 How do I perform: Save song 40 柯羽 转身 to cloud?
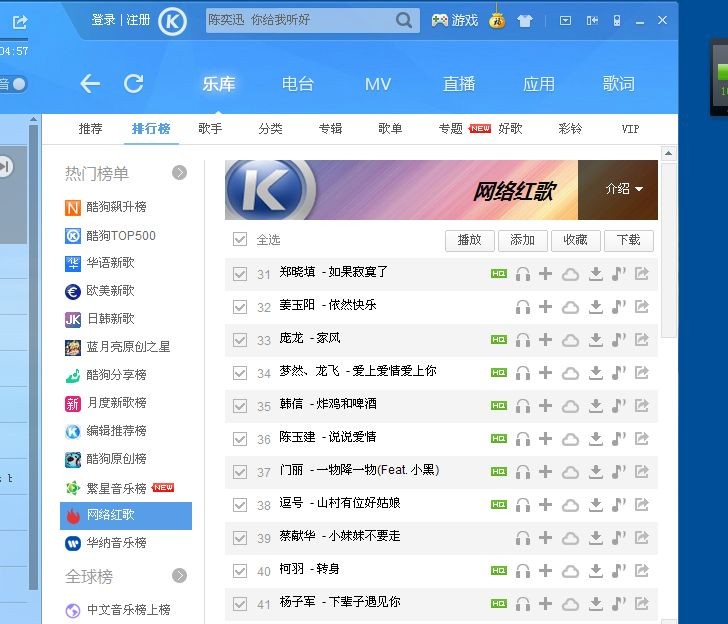pos(570,570)
